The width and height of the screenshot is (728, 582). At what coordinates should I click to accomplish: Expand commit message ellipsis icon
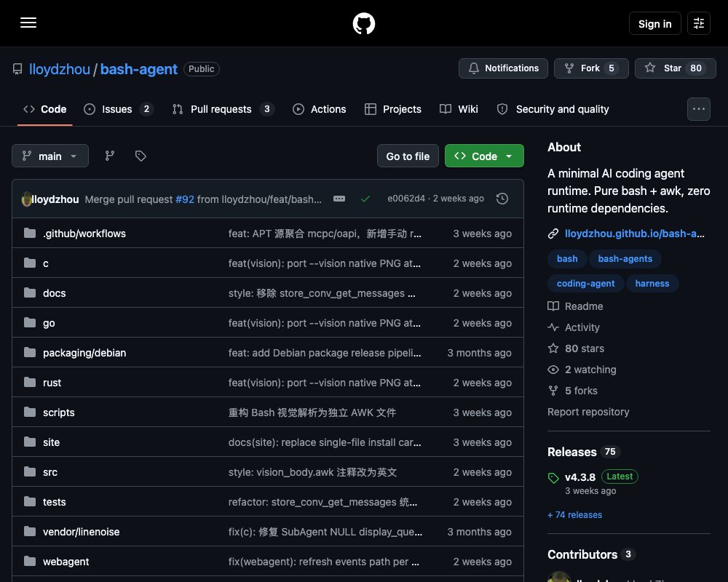click(339, 199)
